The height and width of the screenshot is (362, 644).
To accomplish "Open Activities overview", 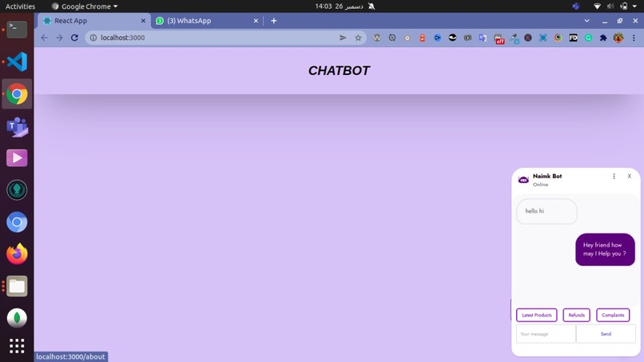I will [x=20, y=6].
